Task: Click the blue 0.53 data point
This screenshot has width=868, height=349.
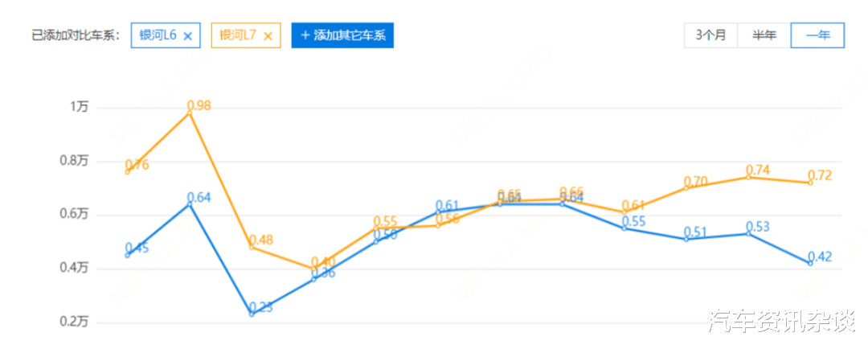Action: (x=748, y=234)
